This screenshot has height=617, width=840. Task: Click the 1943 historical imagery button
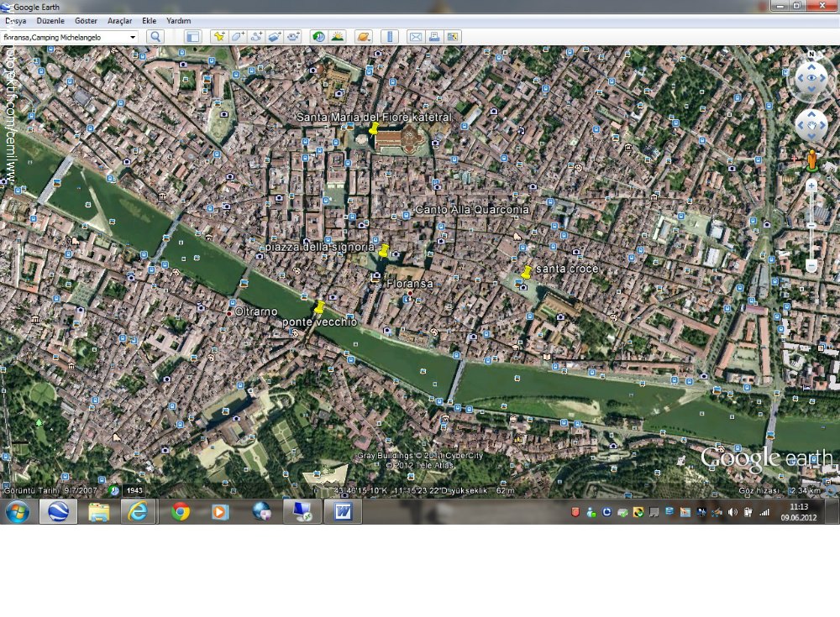[134, 490]
